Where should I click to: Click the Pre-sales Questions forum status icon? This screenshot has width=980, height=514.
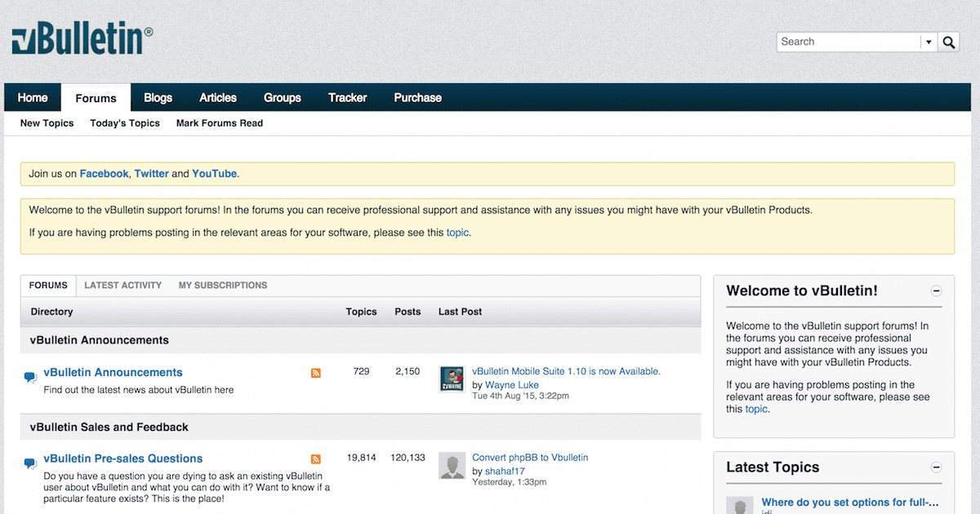click(30, 463)
